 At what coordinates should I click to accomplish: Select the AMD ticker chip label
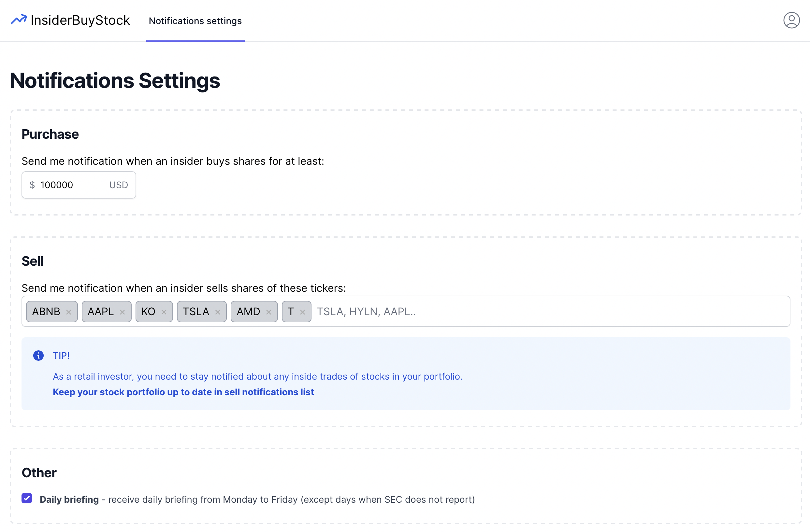[x=248, y=312]
